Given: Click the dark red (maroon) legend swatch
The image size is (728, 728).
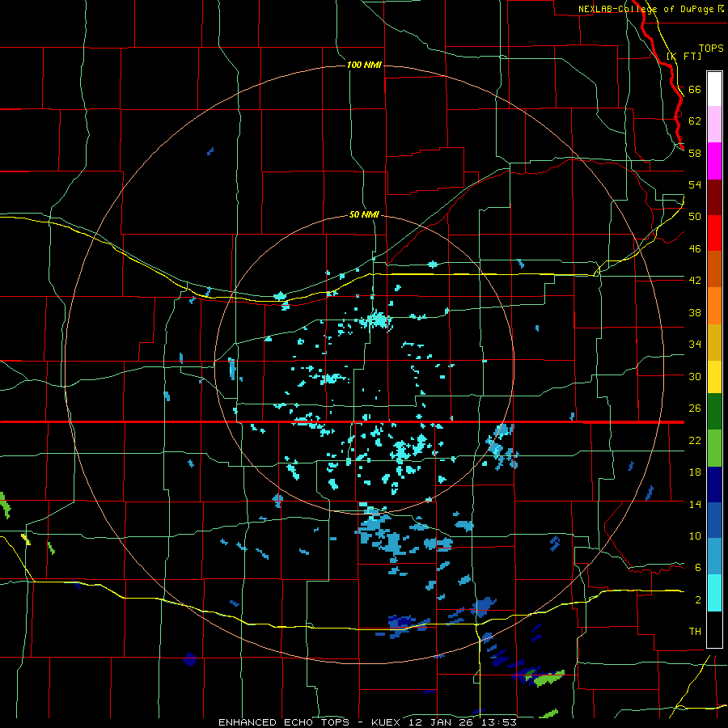Looking at the screenshot, I should click(x=714, y=197).
